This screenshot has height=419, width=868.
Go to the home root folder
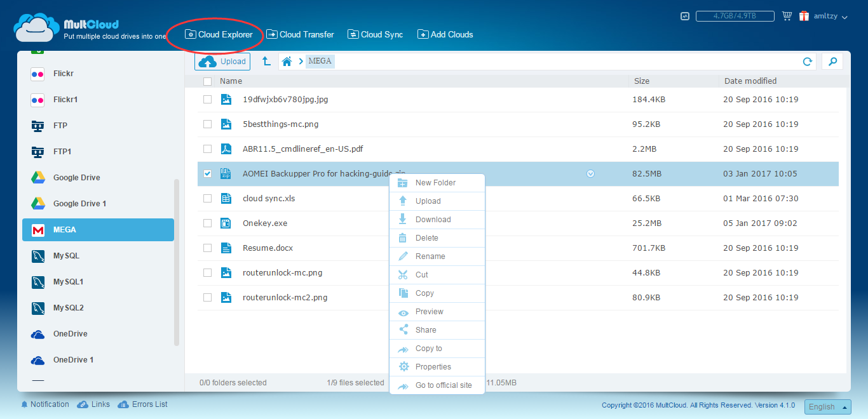point(287,62)
